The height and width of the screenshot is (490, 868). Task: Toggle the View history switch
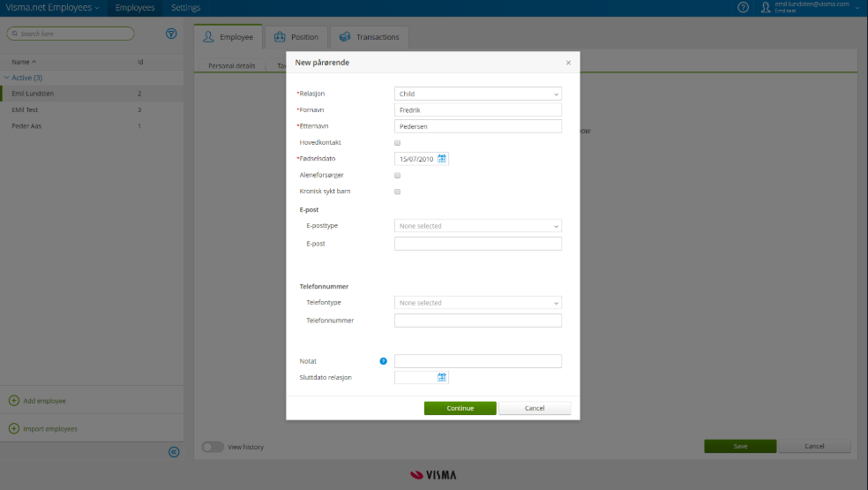[x=213, y=447]
